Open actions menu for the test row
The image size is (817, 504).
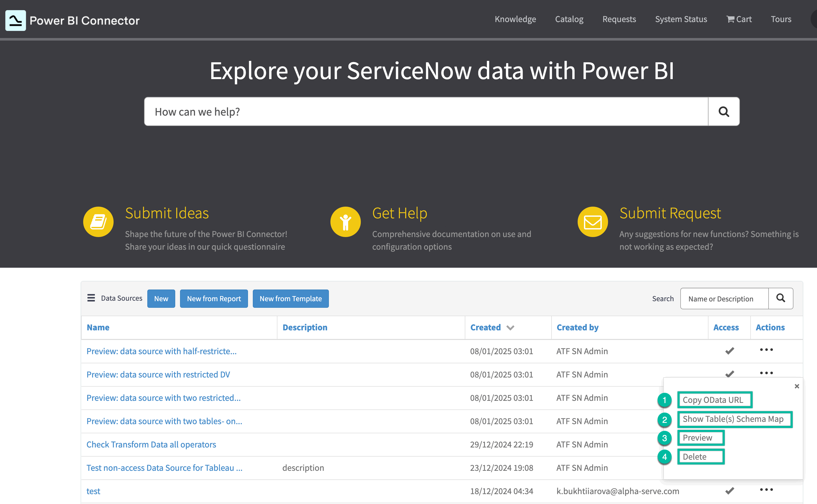pyautogui.click(x=766, y=490)
